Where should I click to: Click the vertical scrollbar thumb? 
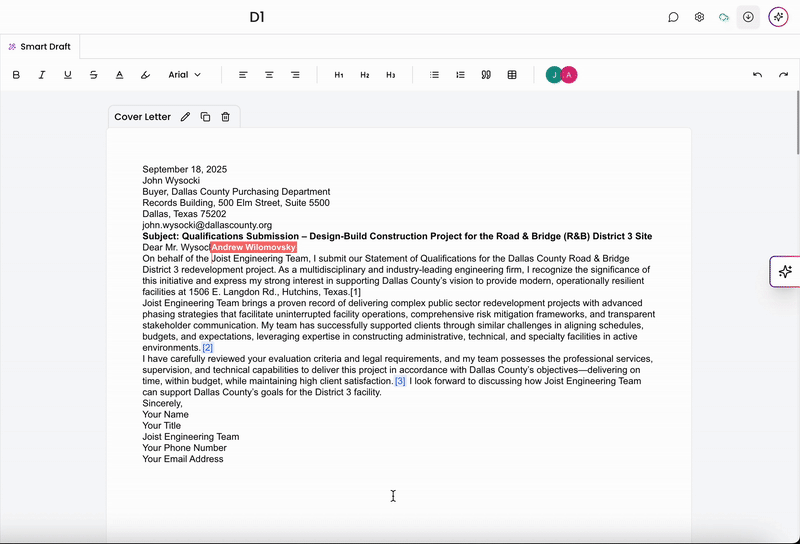pyautogui.click(x=797, y=122)
